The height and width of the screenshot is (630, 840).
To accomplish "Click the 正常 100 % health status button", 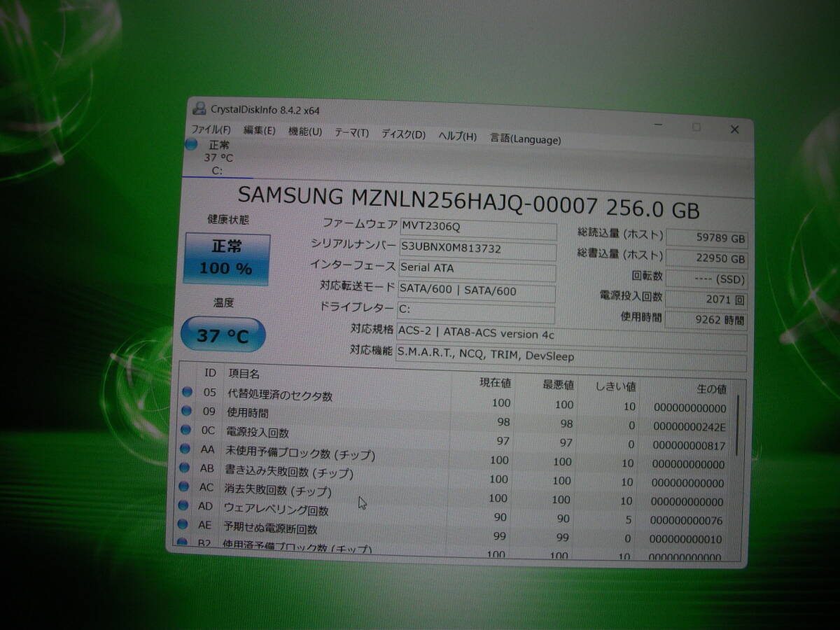I will pyautogui.click(x=226, y=258).
